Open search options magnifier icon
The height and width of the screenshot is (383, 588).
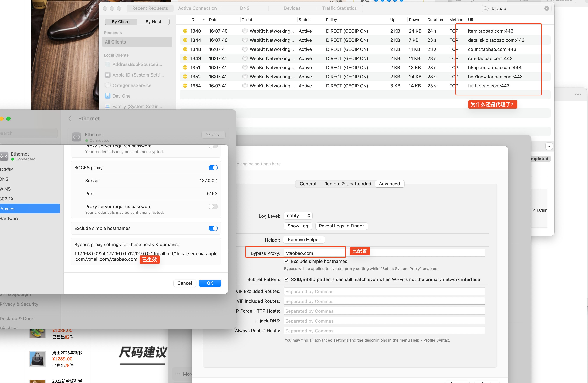(486, 8)
